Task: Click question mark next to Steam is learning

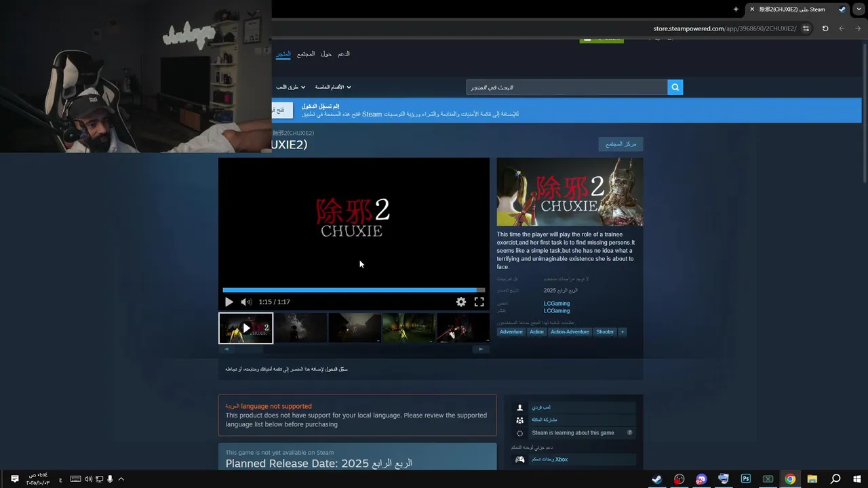Action: pos(630,432)
